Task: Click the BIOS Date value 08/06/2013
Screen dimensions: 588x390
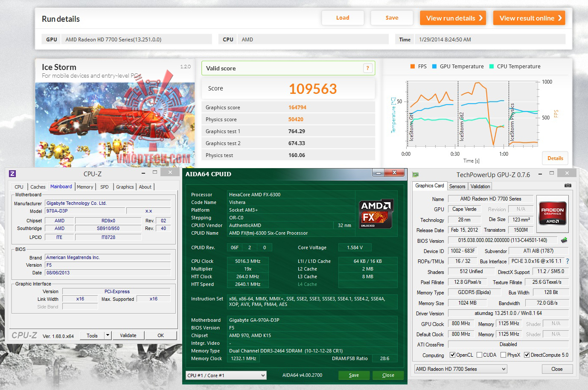Action: point(108,273)
